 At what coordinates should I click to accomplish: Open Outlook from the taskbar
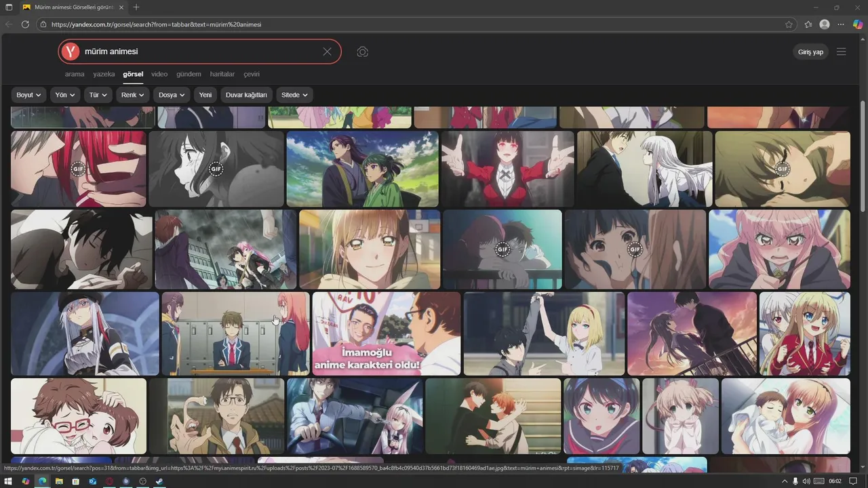pos(92,481)
